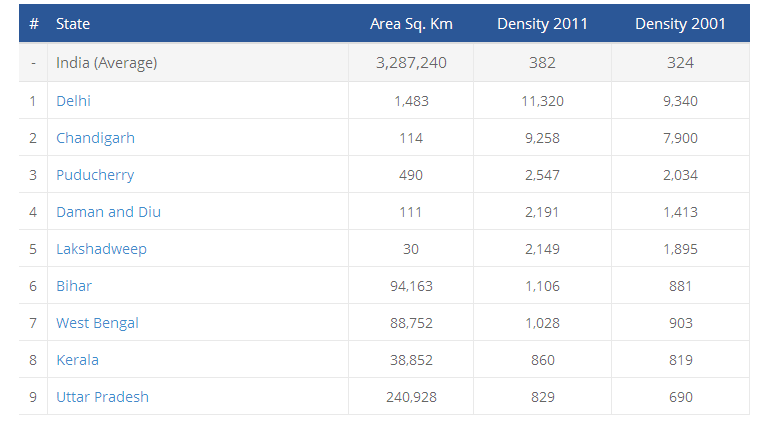Select Daman and Diu's density 2,191
This screenshot has width=761, height=433.
click(x=542, y=212)
